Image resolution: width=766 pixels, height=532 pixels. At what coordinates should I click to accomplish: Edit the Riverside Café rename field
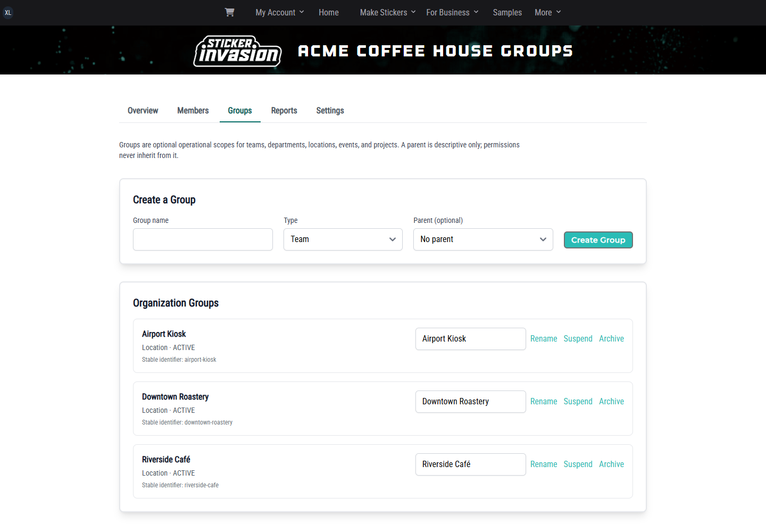tap(471, 464)
